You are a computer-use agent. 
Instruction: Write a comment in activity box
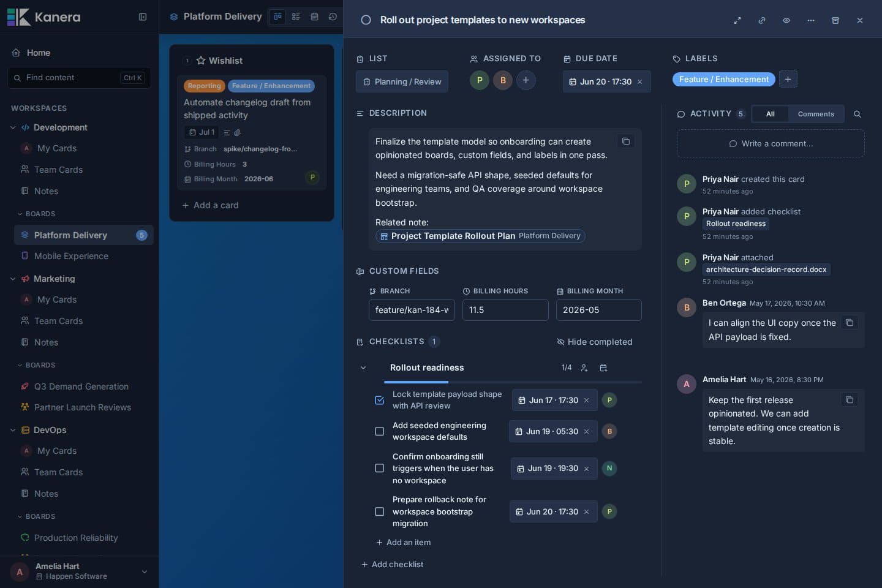[x=771, y=144]
